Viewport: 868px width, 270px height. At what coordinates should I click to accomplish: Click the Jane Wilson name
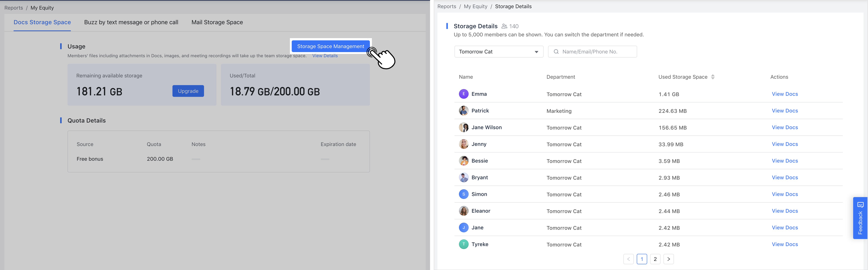[x=487, y=127]
